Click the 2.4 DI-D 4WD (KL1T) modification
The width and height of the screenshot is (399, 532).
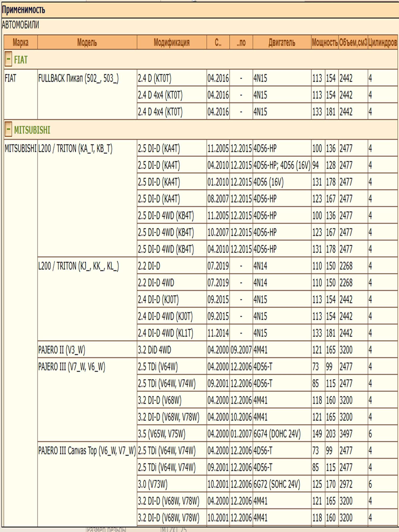tap(165, 333)
